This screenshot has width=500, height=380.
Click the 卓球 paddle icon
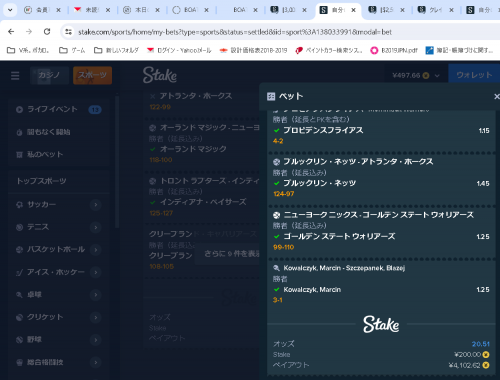[x=19, y=295]
